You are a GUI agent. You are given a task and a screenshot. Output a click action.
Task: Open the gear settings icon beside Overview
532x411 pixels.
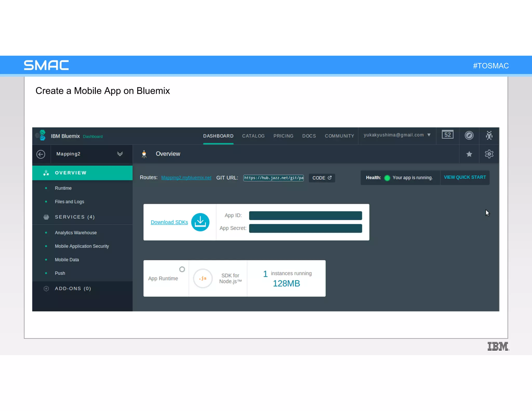click(489, 154)
